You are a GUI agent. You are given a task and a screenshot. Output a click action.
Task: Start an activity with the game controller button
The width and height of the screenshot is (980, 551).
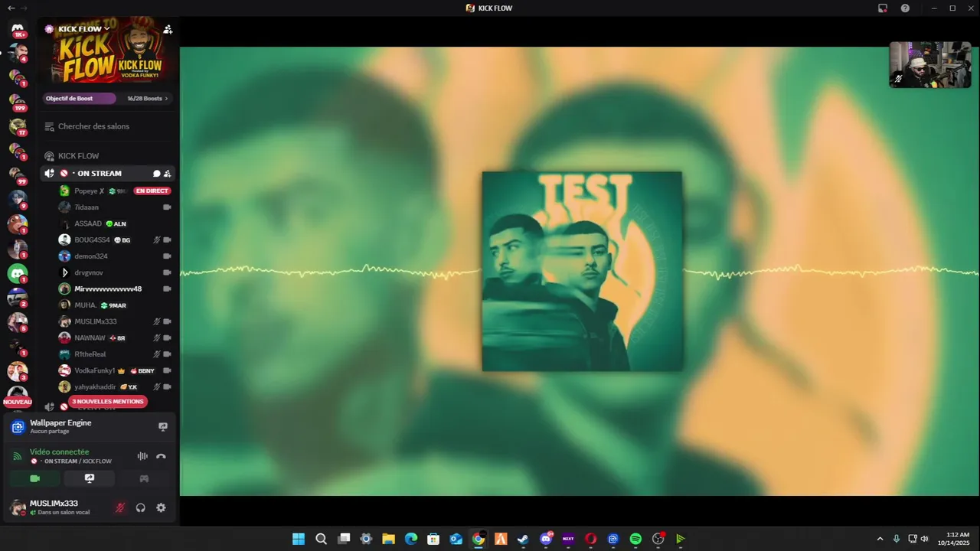[x=144, y=478]
